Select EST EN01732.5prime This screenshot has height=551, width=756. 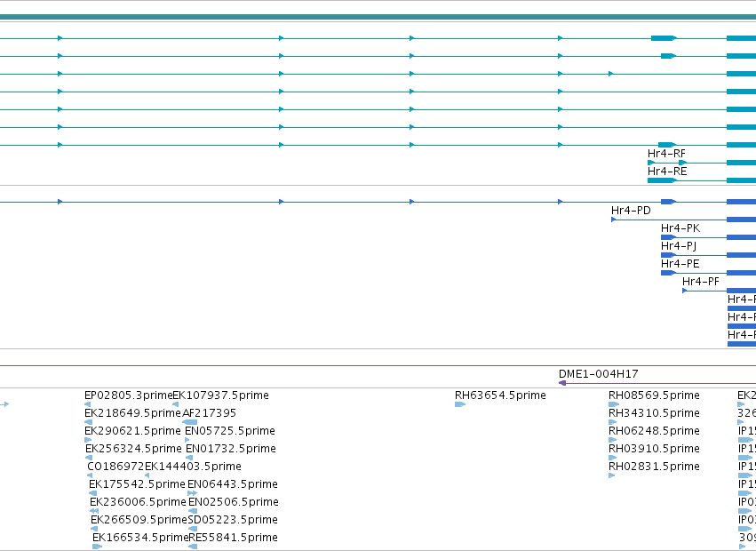(x=231, y=449)
